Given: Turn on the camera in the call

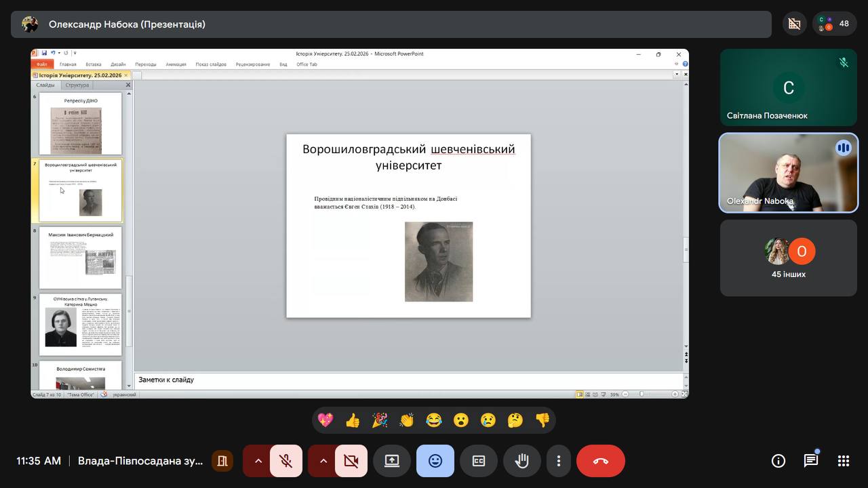Looking at the screenshot, I should pyautogui.click(x=351, y=460).
